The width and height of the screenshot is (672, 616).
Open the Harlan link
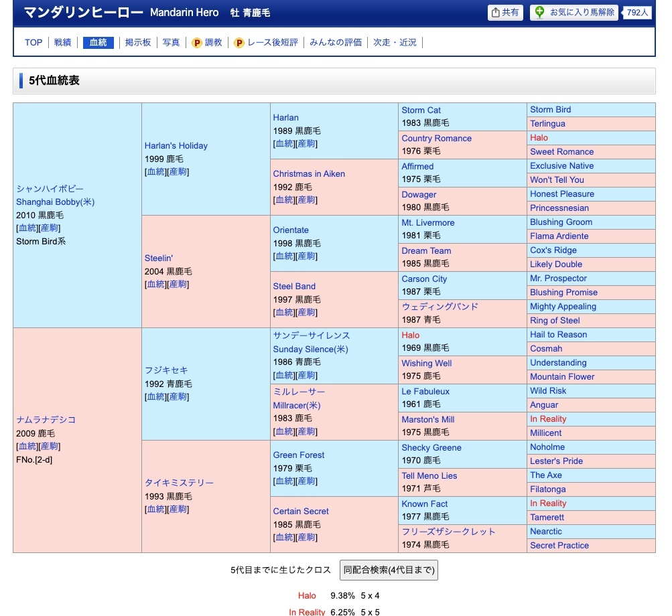point(286,117)
